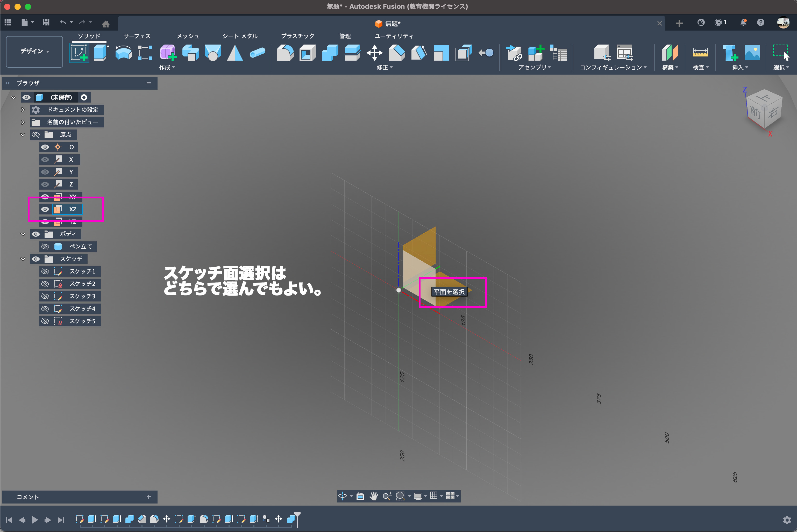This screenshot has height=532, width=797.
Task: Hide the XZ origin plane eye icon
Action: tap(45, 209)
